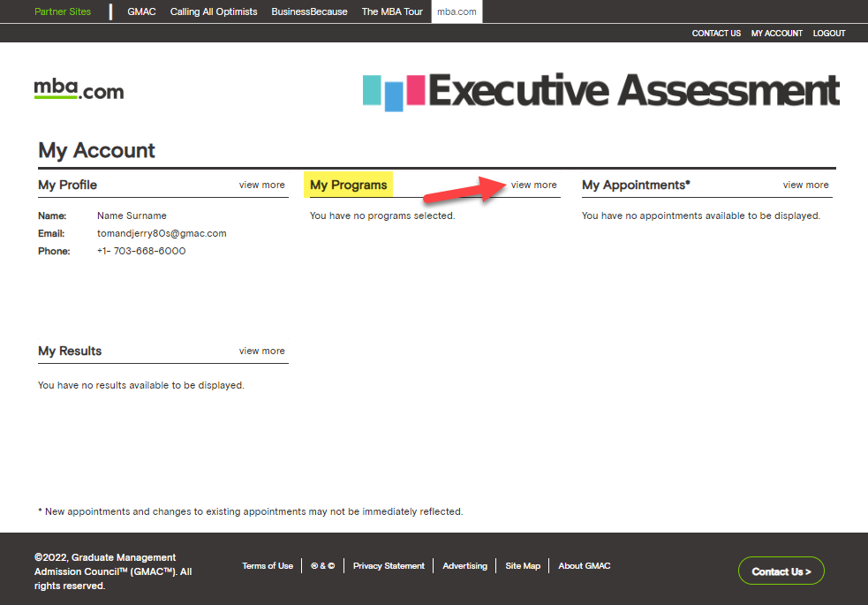868x605 pixels.
Task: Select the name value Name Surname
Action: 132,216
